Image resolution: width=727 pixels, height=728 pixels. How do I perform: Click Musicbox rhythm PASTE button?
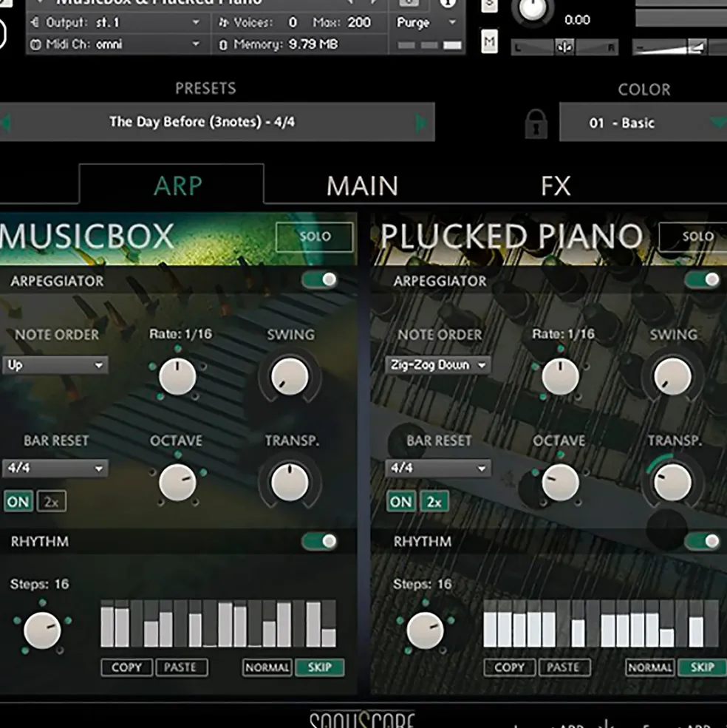[x=181, y=667]
